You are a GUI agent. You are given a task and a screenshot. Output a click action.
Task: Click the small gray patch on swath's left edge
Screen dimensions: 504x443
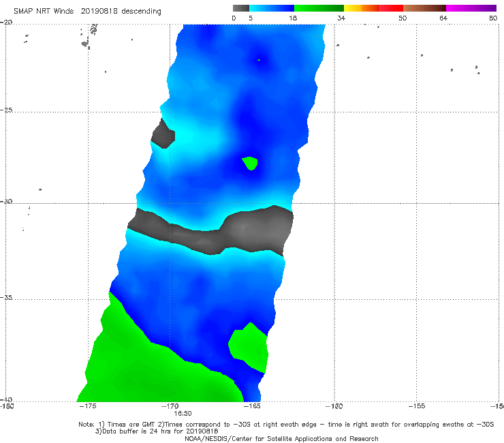(163, 134)
